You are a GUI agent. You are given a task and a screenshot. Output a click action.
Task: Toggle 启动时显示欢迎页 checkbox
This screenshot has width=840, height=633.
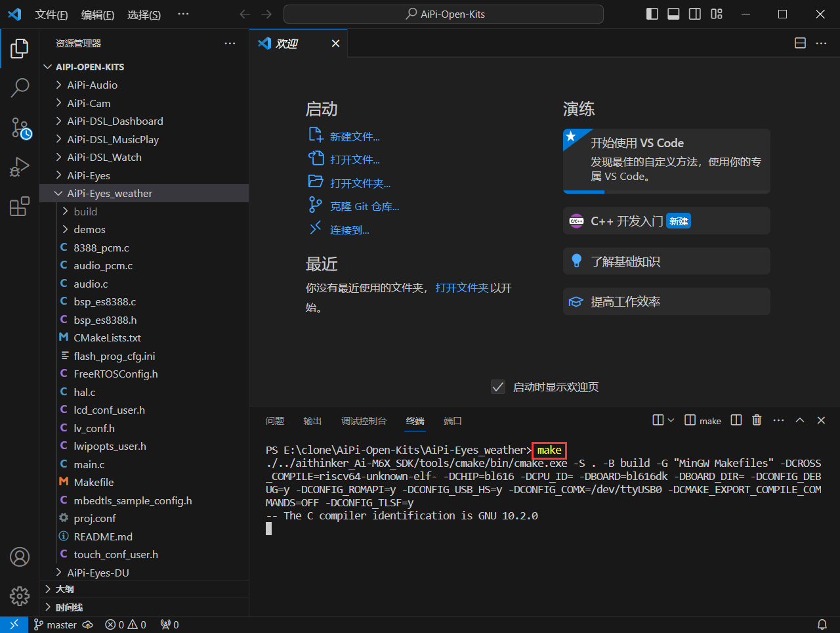pyautogui.click(x=498, y=387)
